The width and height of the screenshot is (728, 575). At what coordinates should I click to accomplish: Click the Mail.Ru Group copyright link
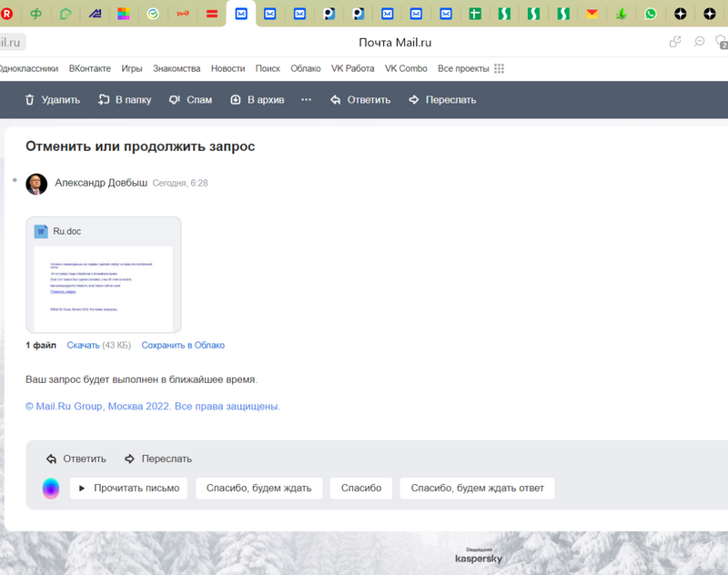pos(153,406)
